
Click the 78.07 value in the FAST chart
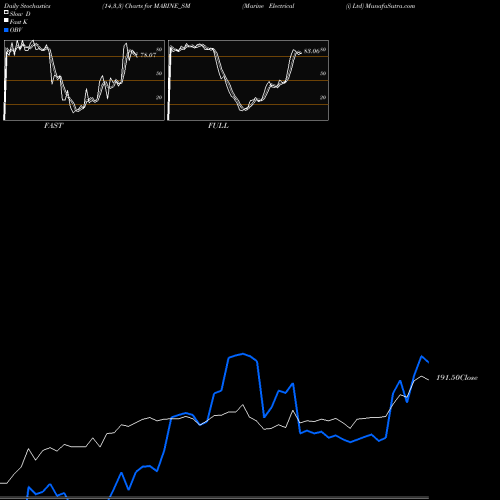point(148,55)
